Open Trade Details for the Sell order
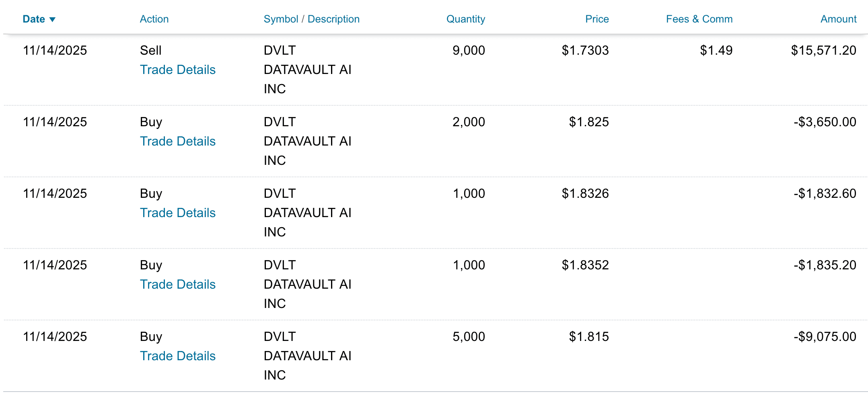Image resolution: width=868 pixels, height=394 pixels. click(178, 70)
